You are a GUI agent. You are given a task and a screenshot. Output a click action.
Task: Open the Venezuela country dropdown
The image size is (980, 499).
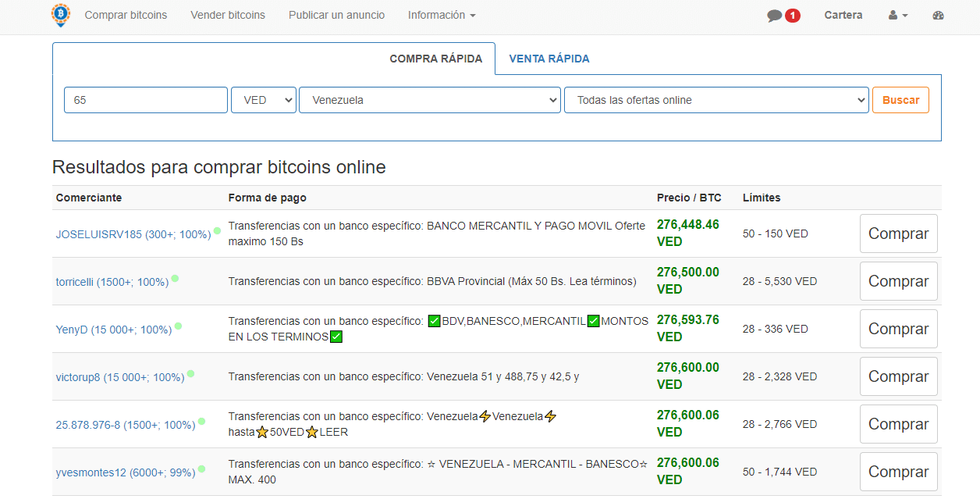[430, 100]
